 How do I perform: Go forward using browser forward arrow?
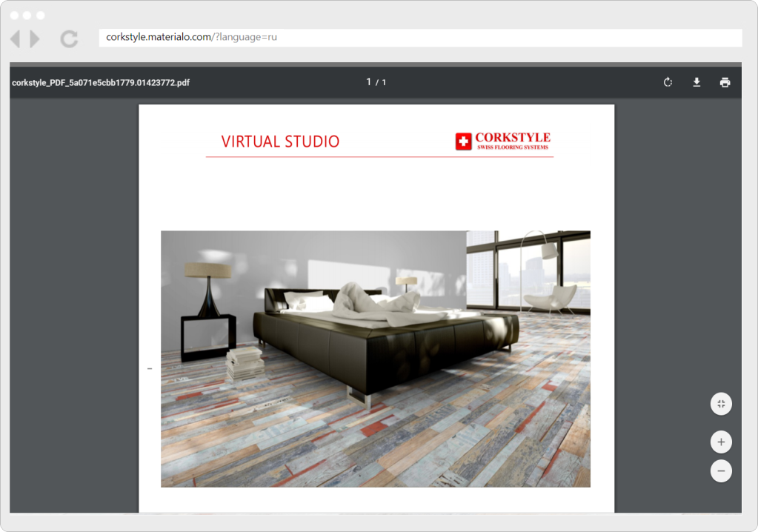(35, 39)
